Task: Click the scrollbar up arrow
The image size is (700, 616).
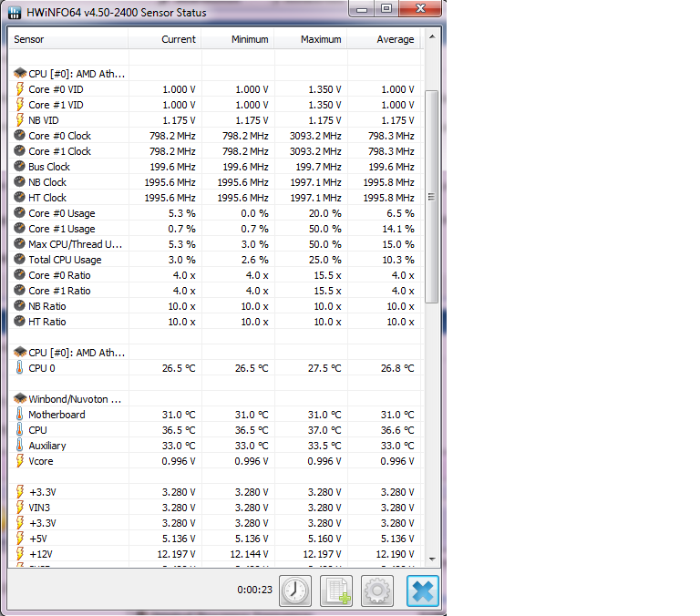Action: click(x=432, y=36)
